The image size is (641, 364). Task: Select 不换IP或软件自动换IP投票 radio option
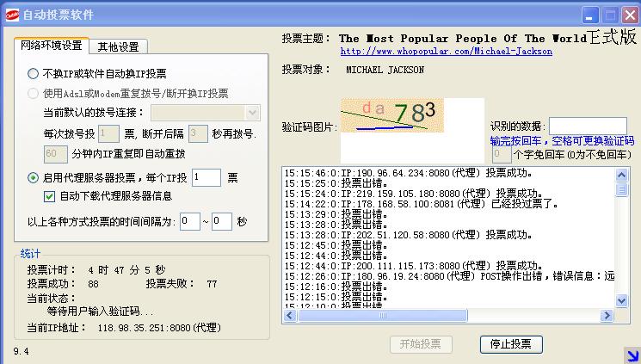[33, 74]
